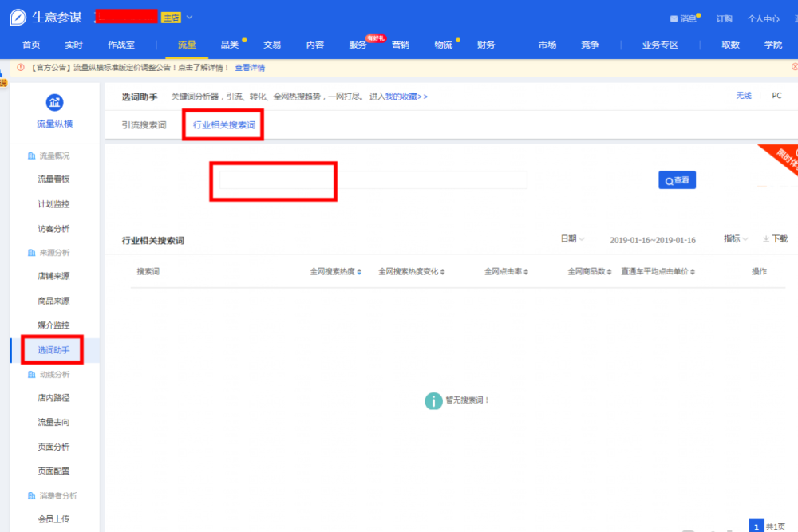Image resolution: width=798 pixels, height=532 pixels.
Task: Switch to the 行业相关搜索词 tab
Action: (x=223, y=124)
